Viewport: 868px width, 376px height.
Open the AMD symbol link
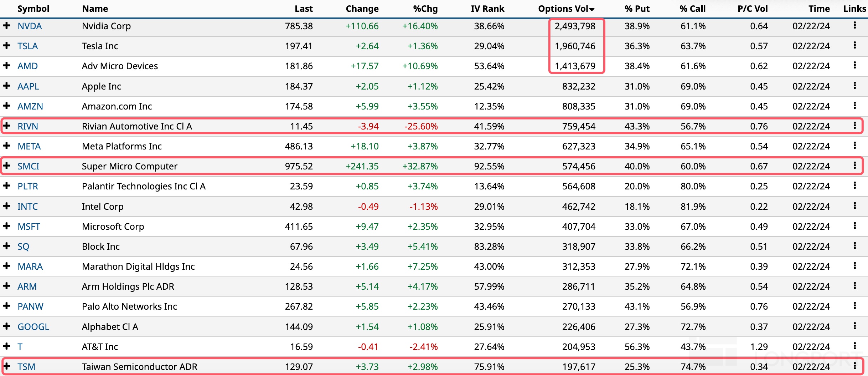pyautogui.click(x=27, y=66)
